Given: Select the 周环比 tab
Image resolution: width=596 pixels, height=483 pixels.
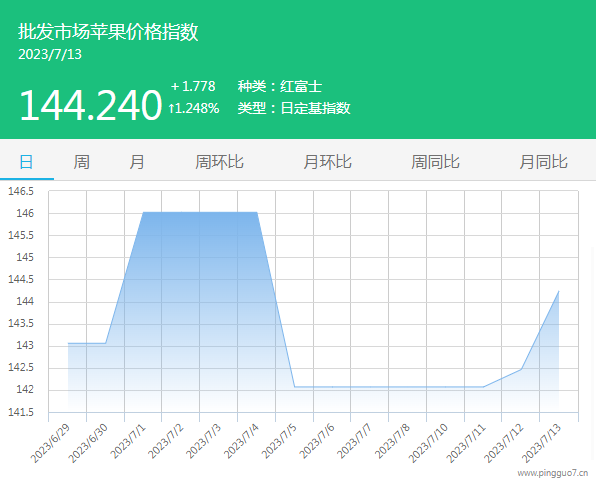Looking at the screenshot, I should [x=219, y=162].
